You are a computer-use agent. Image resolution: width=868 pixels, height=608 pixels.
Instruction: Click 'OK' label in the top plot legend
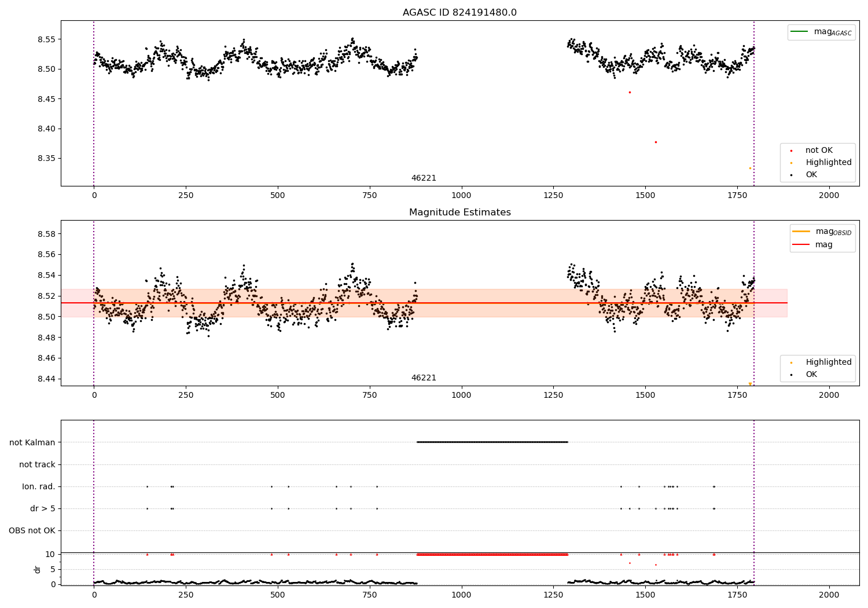click(x=811, y=175)
